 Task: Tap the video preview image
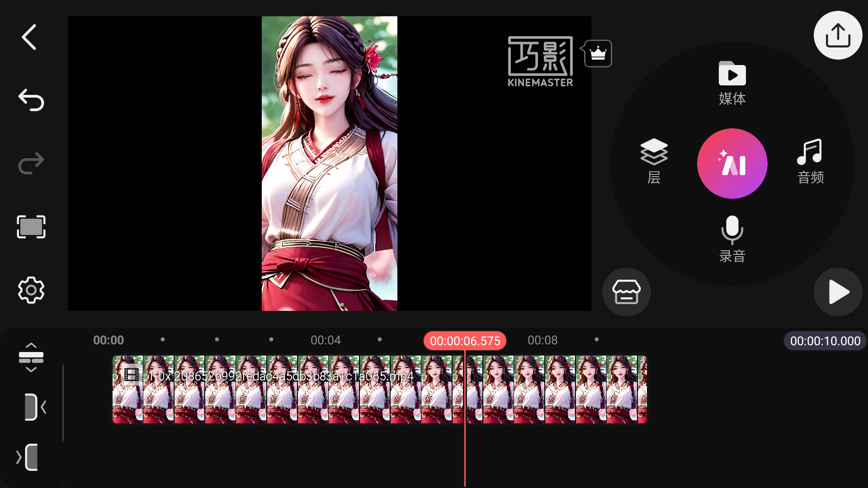pos(330,164)
